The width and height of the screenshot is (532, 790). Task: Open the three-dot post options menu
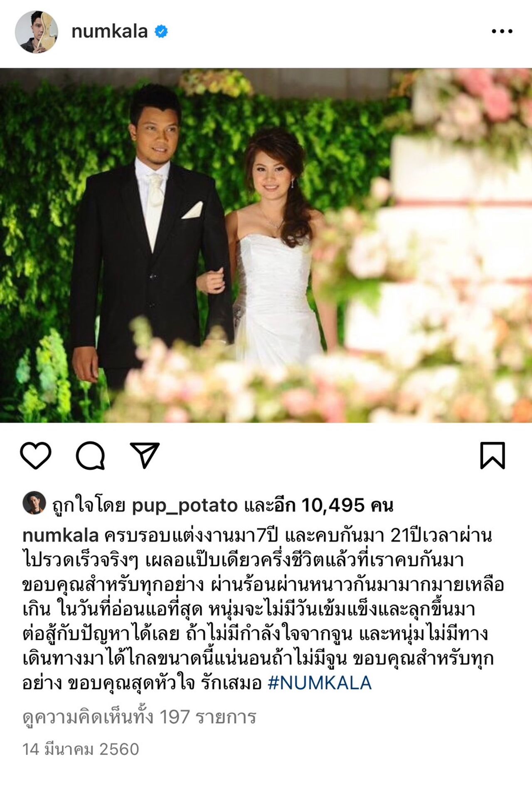[502, 31]
